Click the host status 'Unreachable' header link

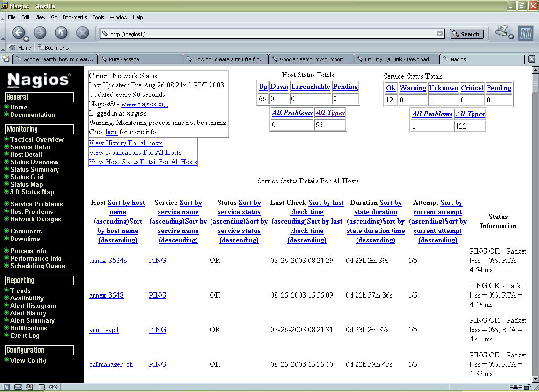[x=310, y=87]
